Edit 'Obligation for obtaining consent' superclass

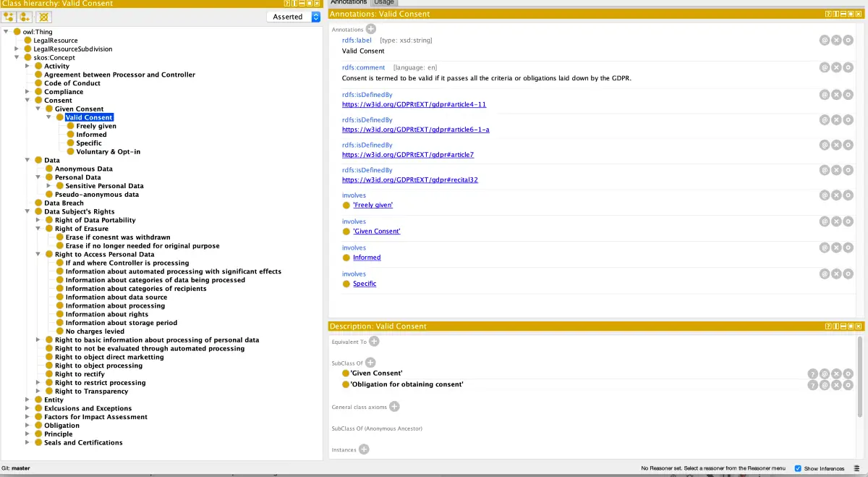[x=848, y=385]
